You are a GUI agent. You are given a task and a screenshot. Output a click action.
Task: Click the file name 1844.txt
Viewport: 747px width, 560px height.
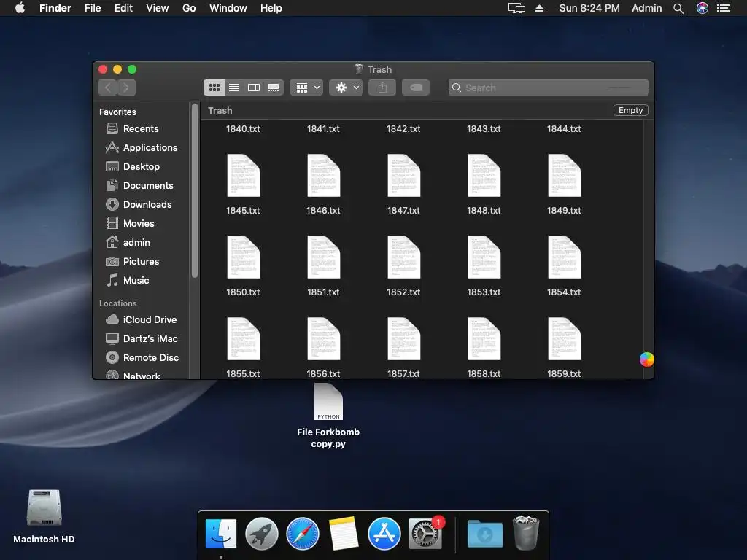click(x=564, y=128)
